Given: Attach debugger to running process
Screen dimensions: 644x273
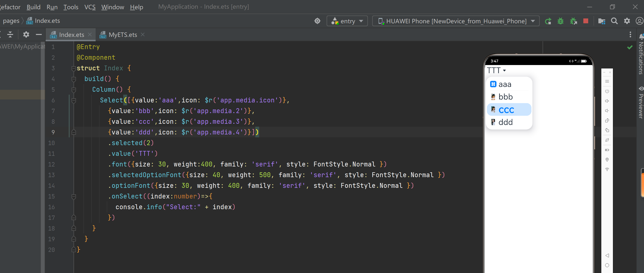Looking at the screenshot, I should click(574, 21).
